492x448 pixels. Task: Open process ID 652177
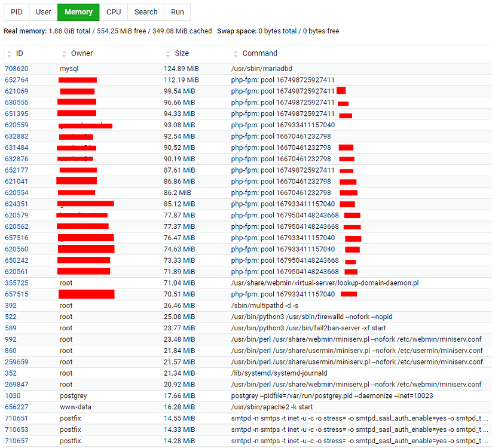coord(17,170)
